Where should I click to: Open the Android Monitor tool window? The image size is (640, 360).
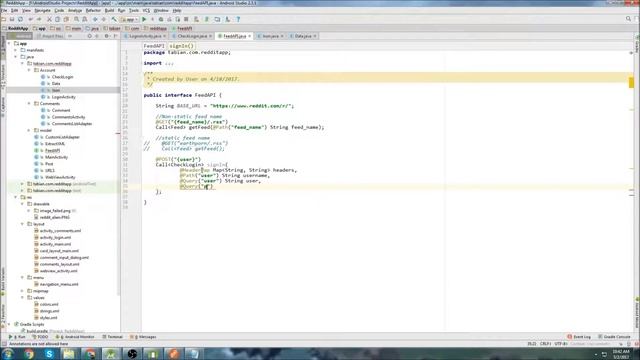[75, 337]
